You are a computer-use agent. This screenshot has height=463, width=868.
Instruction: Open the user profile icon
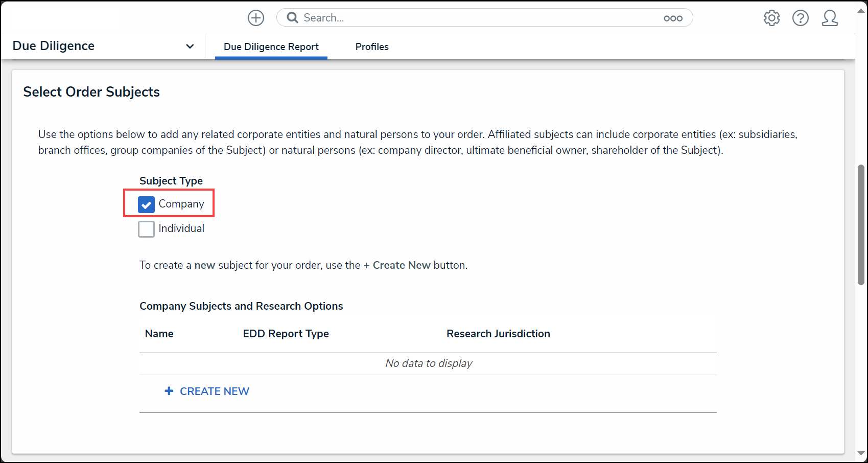[830, 18]
